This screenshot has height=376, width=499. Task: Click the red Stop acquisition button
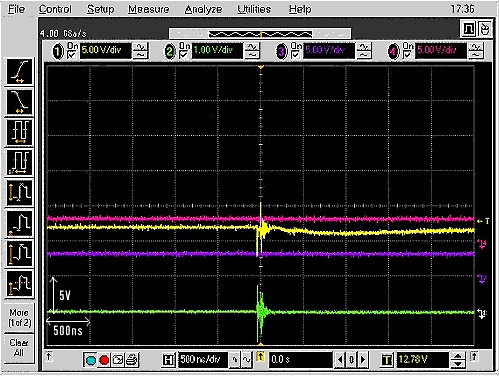[104, 360]
